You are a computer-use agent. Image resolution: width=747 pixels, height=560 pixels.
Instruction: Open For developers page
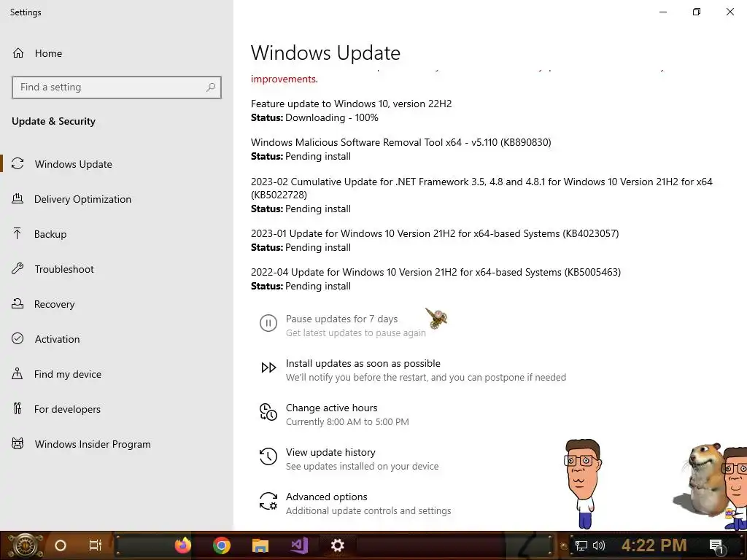pos(67,409)
